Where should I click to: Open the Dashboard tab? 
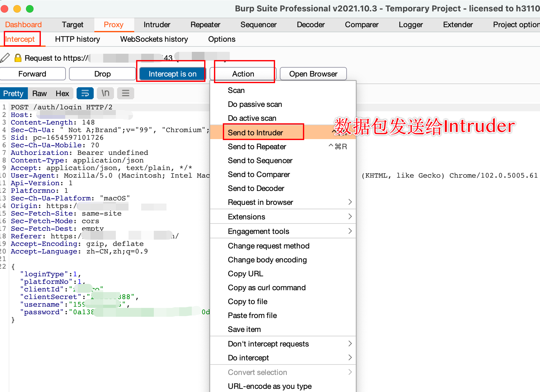[23, 25]
